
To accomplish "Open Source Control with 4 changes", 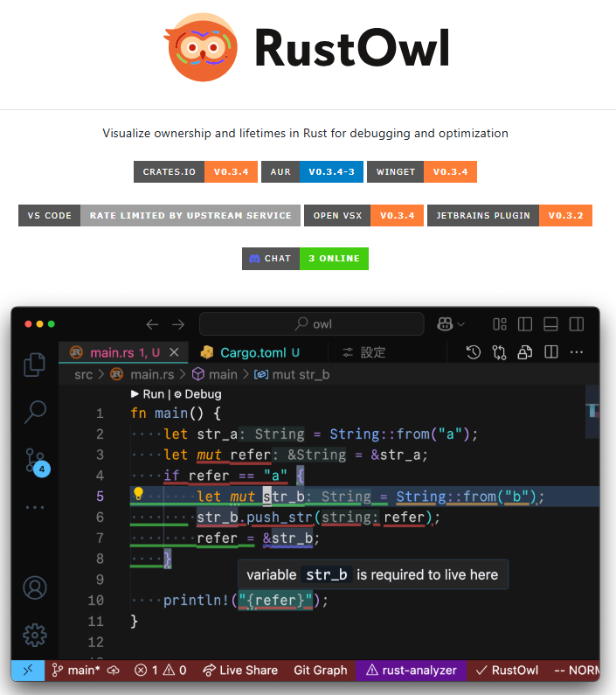I will coord(35,461).
